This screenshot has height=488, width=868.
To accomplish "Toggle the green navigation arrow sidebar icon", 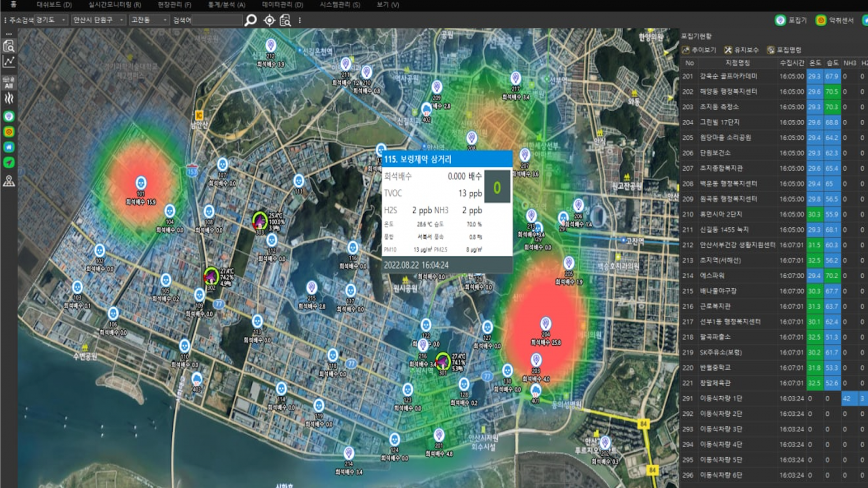I will pyautogui.click(x=9, y=162).
